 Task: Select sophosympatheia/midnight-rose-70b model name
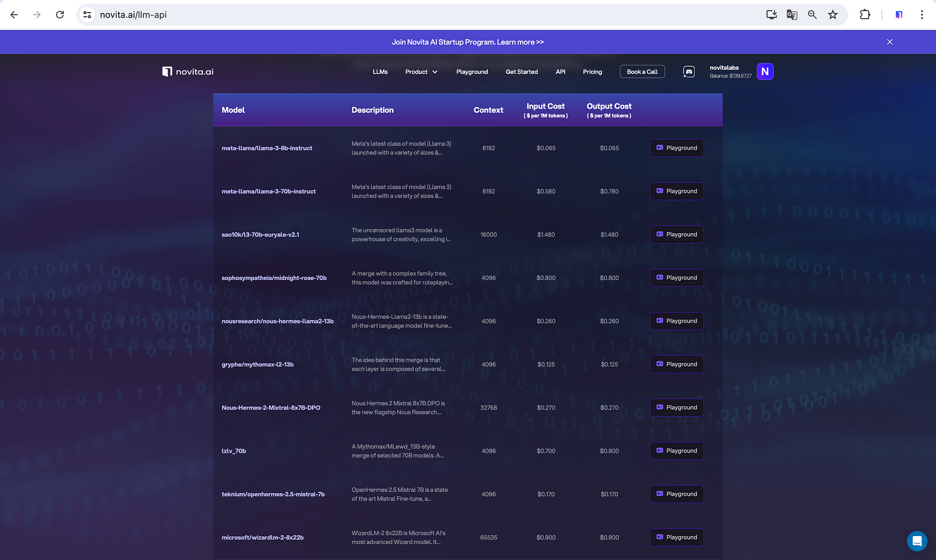coord(274,278)
